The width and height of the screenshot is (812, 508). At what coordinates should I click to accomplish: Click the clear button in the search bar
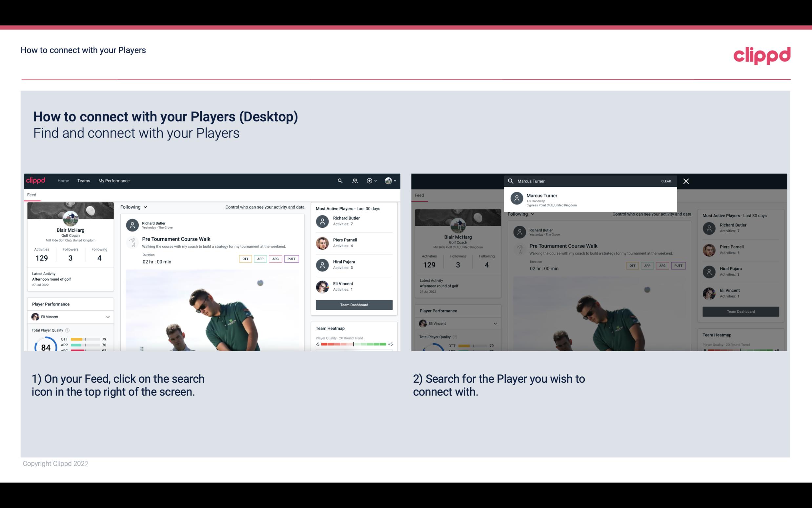click(x=666, y=181)
